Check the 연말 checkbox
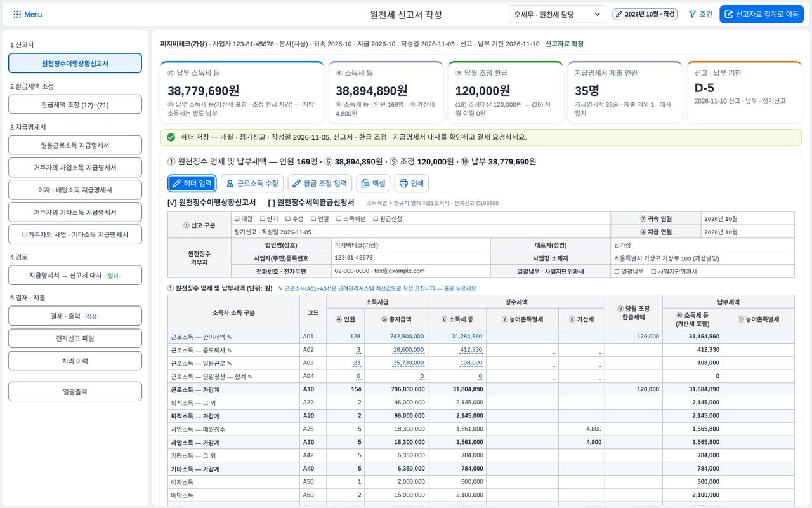This screenshot has height=508, width=812. [x=313, y=219]
